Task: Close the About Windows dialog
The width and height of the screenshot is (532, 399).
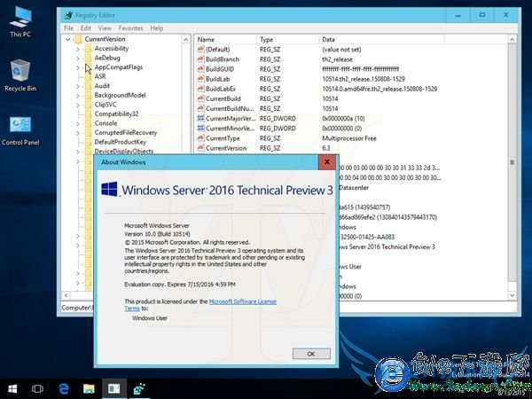Action: tap(327, 162)
